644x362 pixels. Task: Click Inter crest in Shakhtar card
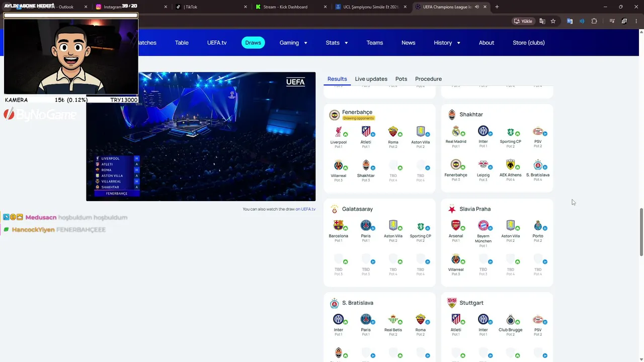coord(483,131)
